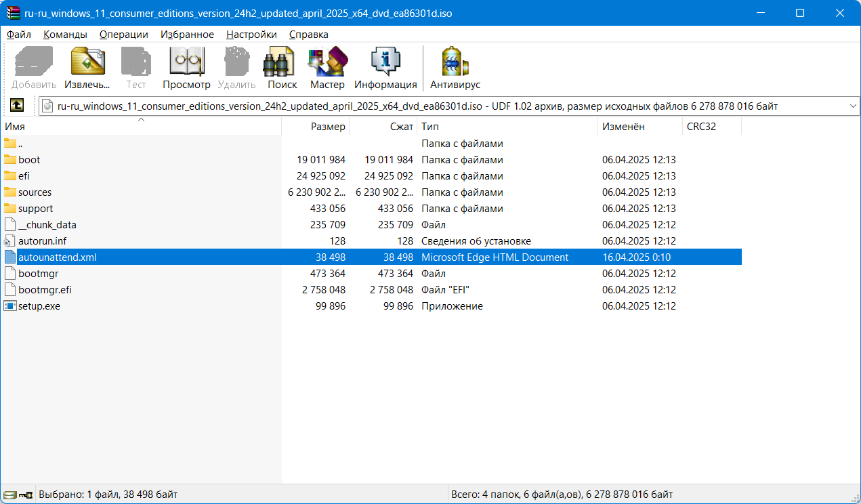Open the Операции menu
Viewport: 861px width, 504px height.
(123, 35)
